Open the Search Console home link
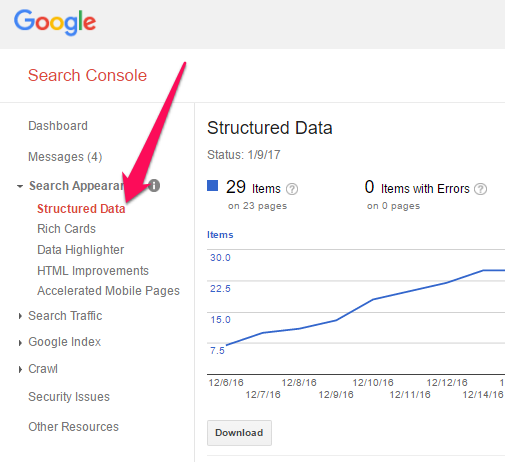Screen dimensions: 505x462 click(x=87, y=75)
